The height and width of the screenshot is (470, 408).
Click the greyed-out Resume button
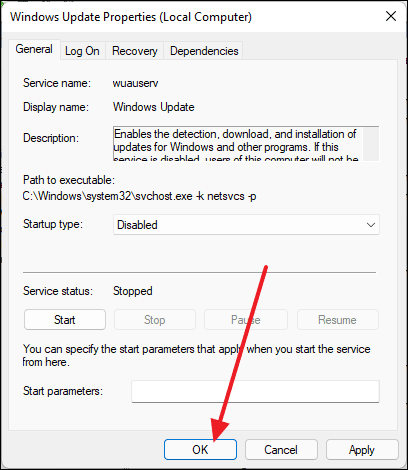337,320
